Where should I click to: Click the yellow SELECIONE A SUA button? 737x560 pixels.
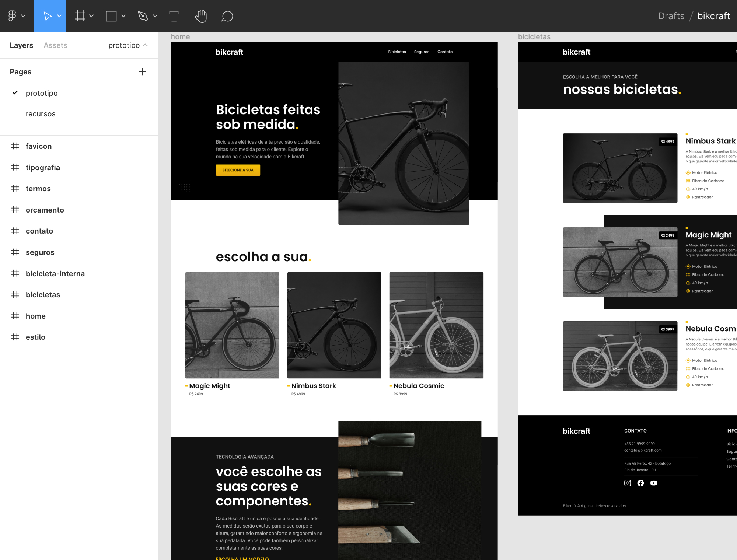pyautogui.click(x=238, y=170)
